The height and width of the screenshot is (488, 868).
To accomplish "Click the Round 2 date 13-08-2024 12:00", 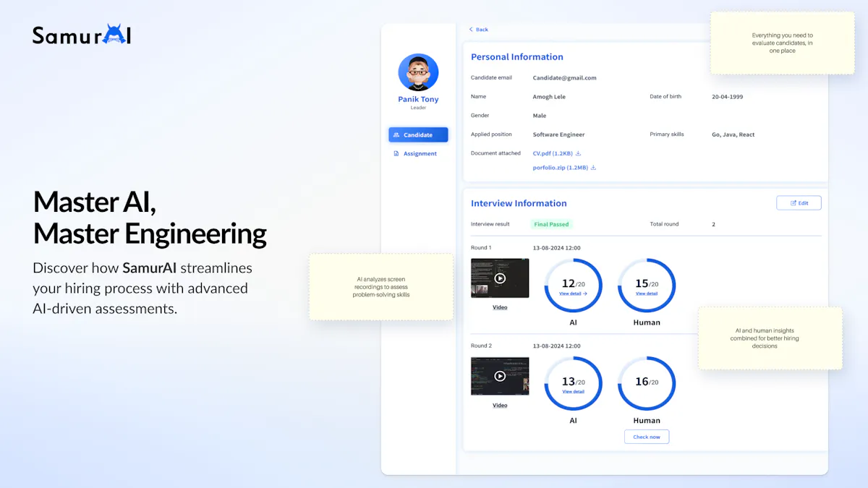I will tap(557, 346).
